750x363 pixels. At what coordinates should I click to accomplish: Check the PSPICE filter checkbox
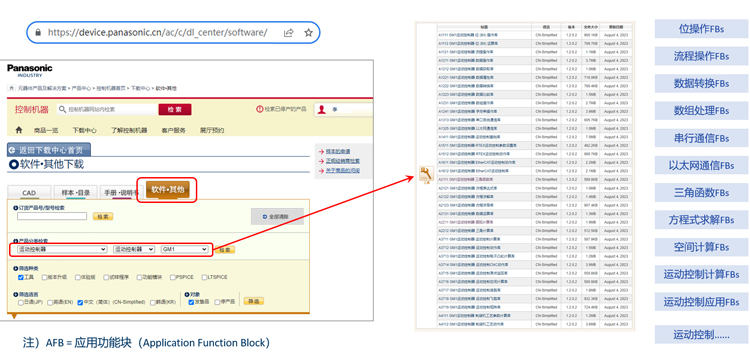tap(173, 277)
